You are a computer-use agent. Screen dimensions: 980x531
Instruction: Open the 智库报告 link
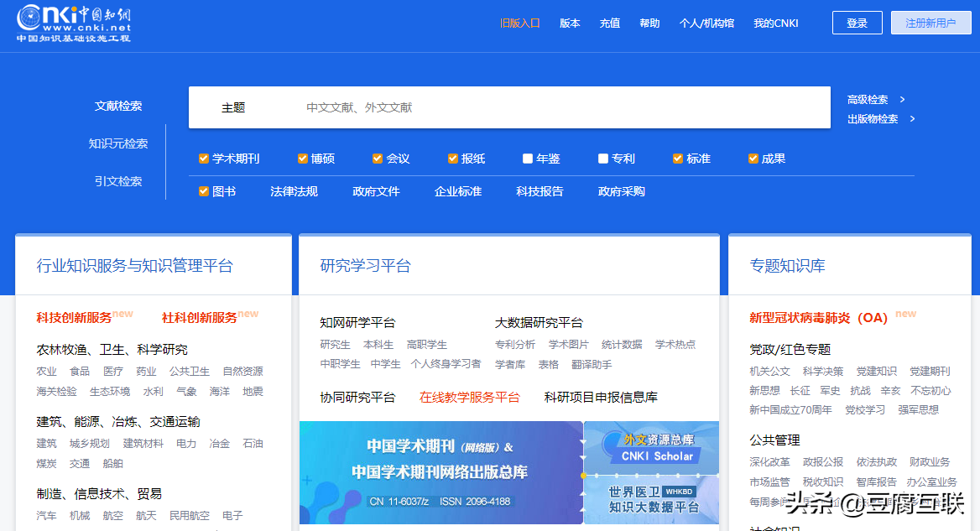coord(876,482)
